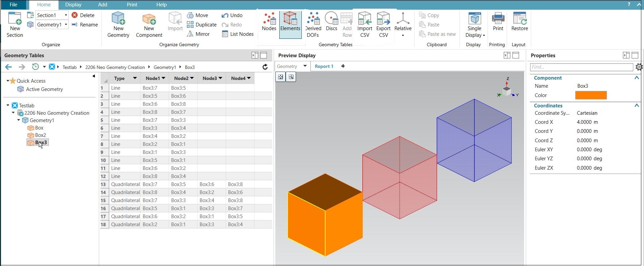
Task: Click the Move tool
Action: (x=198, y=15)
